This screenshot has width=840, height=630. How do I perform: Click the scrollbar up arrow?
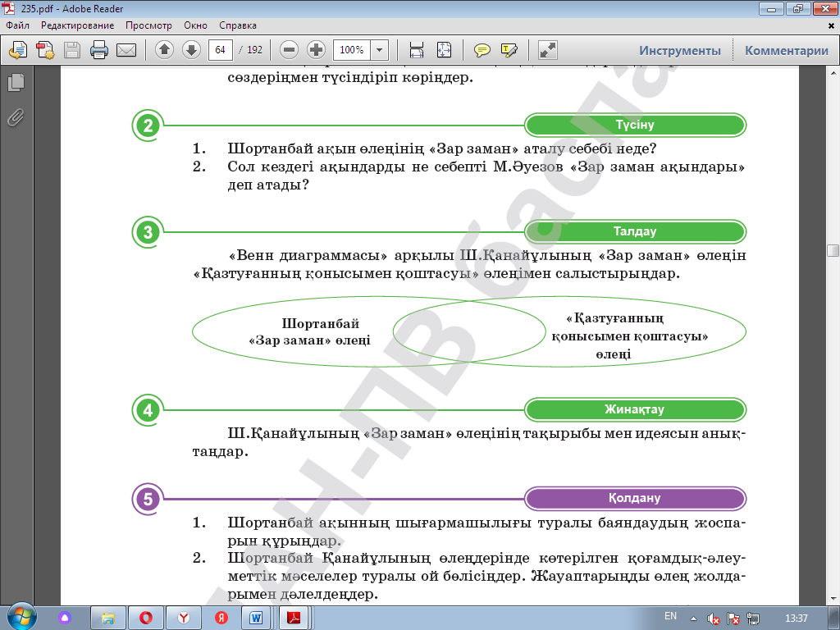tap(833, 72)
